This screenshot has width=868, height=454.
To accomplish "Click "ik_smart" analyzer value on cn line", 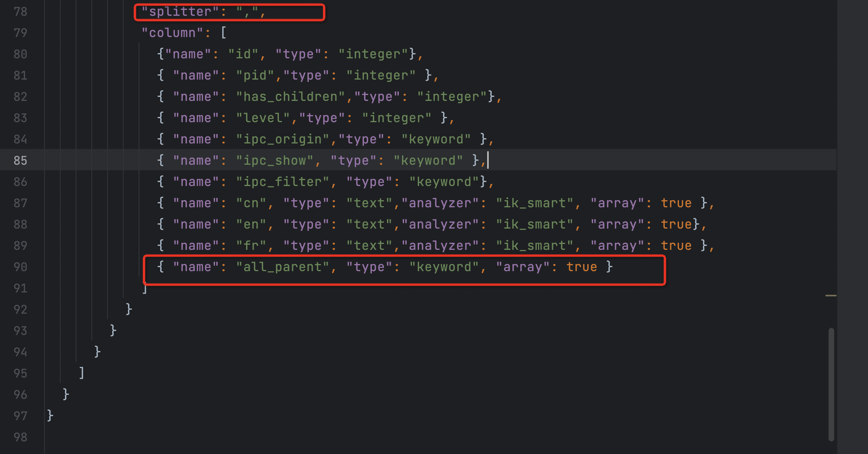I will 534,203.
